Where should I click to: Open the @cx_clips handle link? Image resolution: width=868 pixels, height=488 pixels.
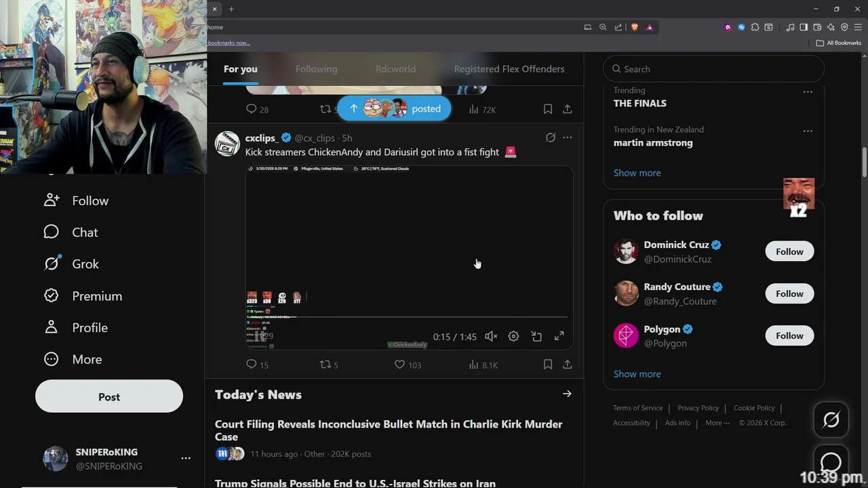(315, 138)
